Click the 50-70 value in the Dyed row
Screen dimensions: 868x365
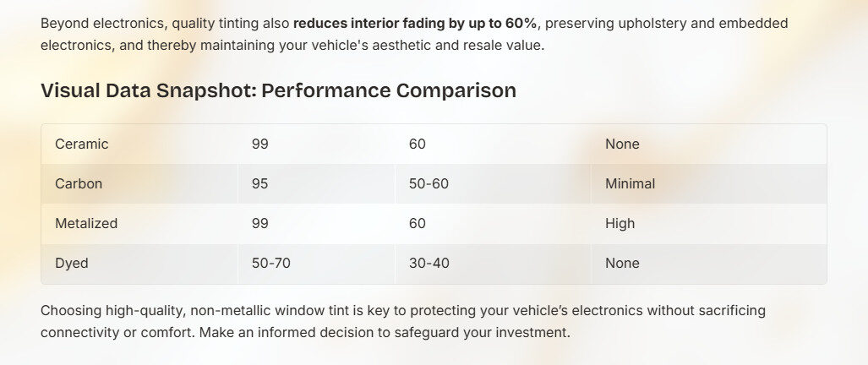click(271, 264)
